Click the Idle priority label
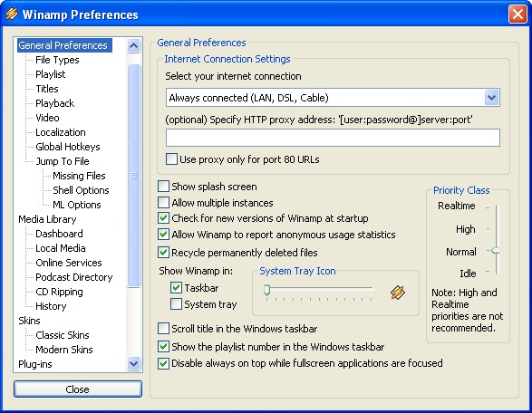Image resolution: width=532 pixels, height=413 pixels. tap(468, 274)
